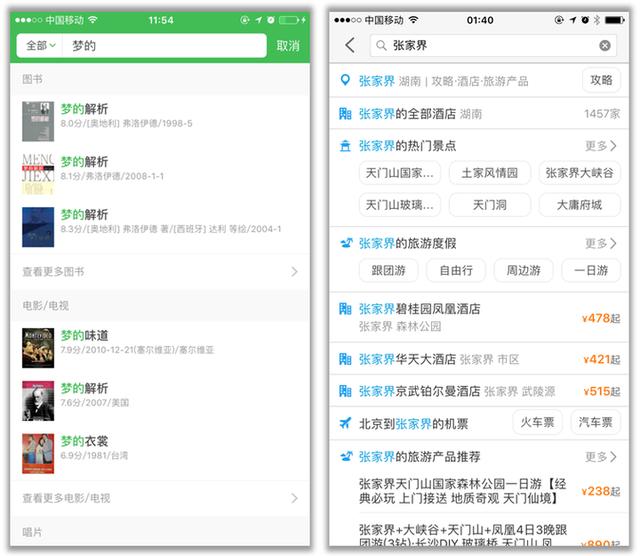The image size is (640, 556).
Task: Expand 更多 for 旅游产品推荐
Action: pyautogui.click(x=600, y=456)
